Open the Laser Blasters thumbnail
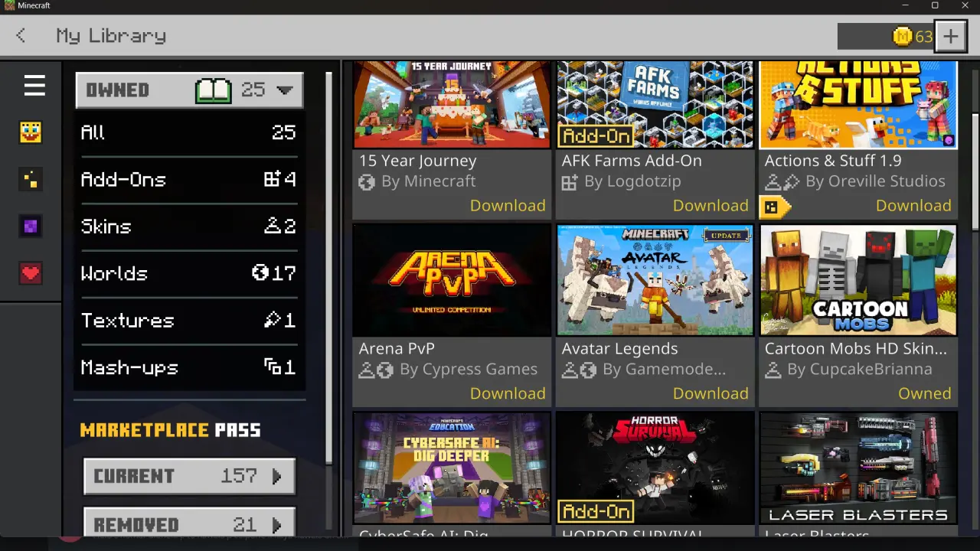980x551 pixels. click(x=858, y=468)
